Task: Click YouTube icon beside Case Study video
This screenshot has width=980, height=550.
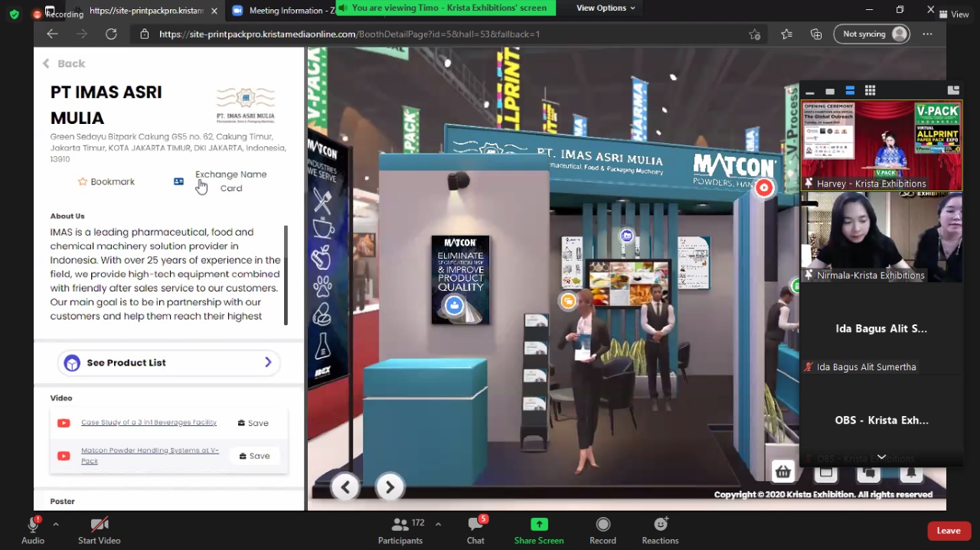Action: click(x=64, y=423)
